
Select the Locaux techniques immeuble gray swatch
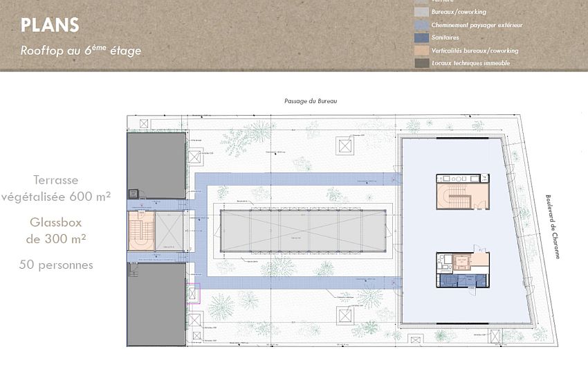pyautogui.click(x=421, y=63)
